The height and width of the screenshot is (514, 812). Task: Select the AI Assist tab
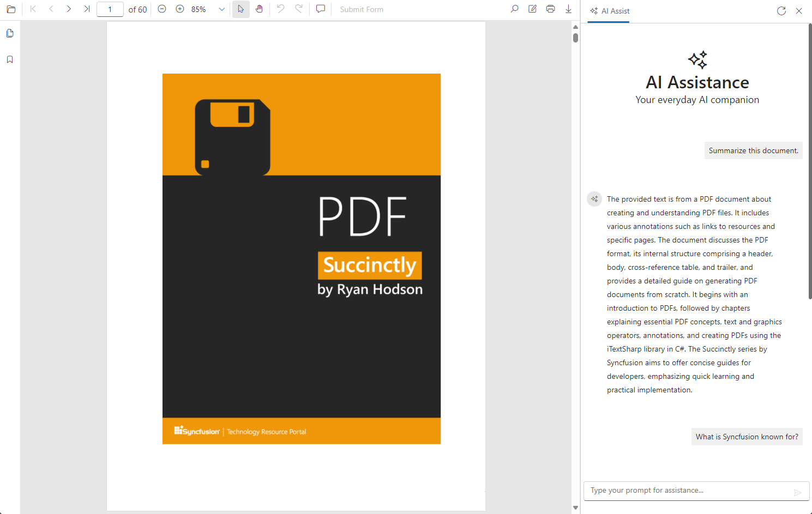click(x=609, y=11)
